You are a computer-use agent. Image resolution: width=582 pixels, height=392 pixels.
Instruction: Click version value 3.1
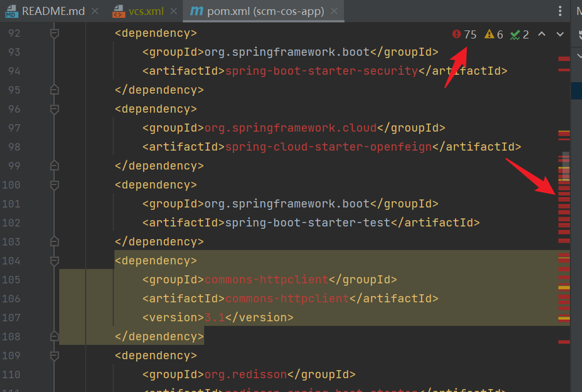[215, 317]
